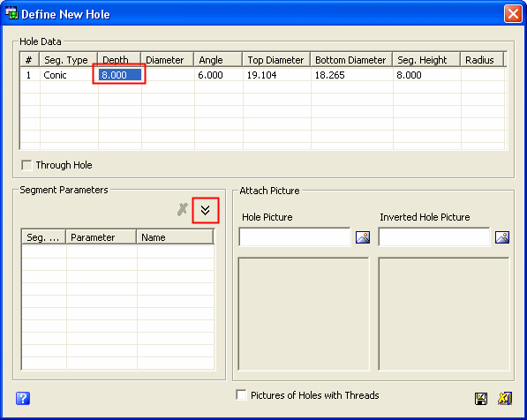Browse for Hole Picture image icon
This screenshot has height=420, width=527.
[x=363, y=237]
